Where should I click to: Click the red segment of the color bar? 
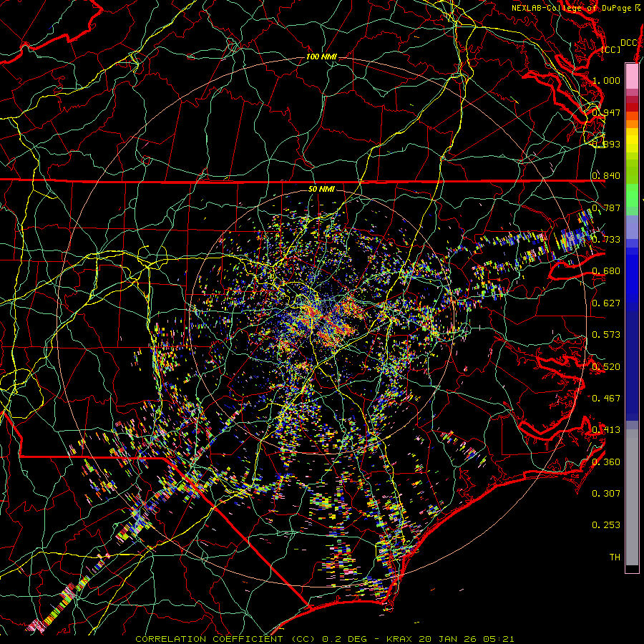(632, 107)
